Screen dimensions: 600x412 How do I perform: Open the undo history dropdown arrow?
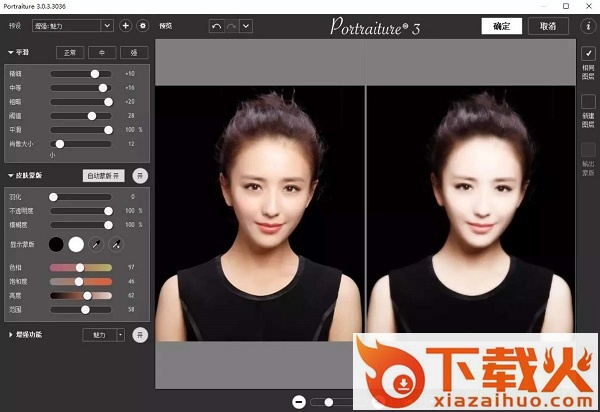(x=246, y=26)
